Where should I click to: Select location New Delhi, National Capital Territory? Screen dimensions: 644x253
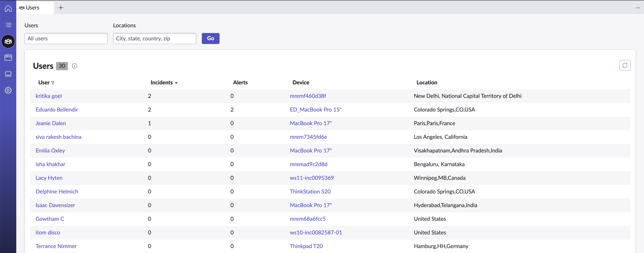point(468,96)
